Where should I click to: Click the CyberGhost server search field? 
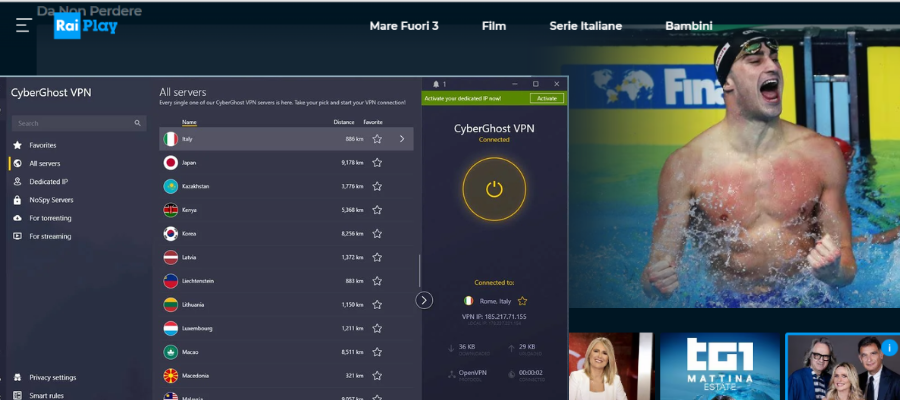coord(79,123)
